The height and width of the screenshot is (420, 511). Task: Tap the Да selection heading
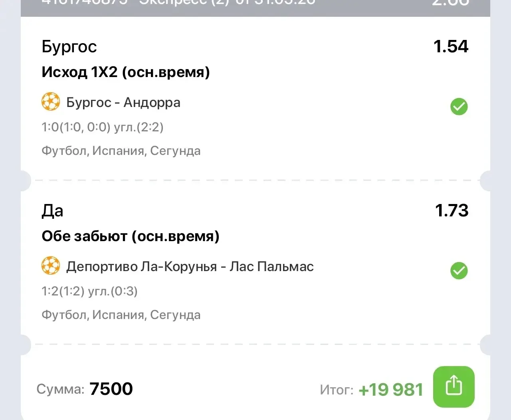pyautogui.click(x=52, y=211)
